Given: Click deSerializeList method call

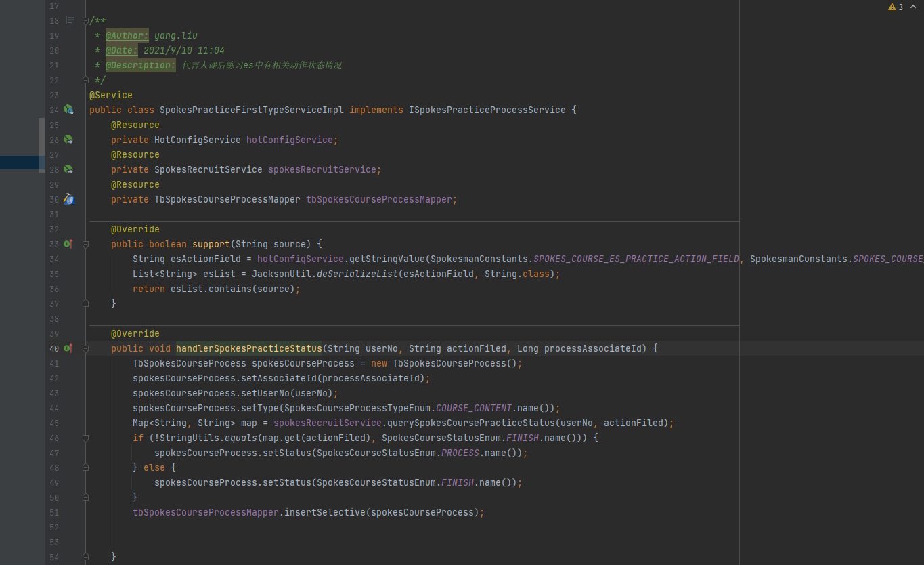Looking at the screenshot, I should coord(356,274).
